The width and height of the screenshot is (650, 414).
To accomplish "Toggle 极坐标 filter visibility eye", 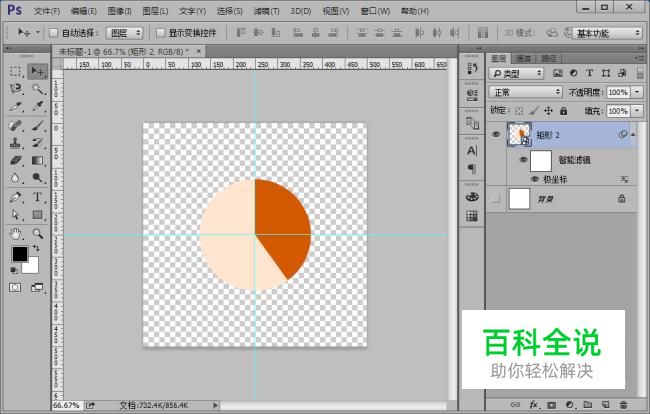I will (x=535, y=179).
